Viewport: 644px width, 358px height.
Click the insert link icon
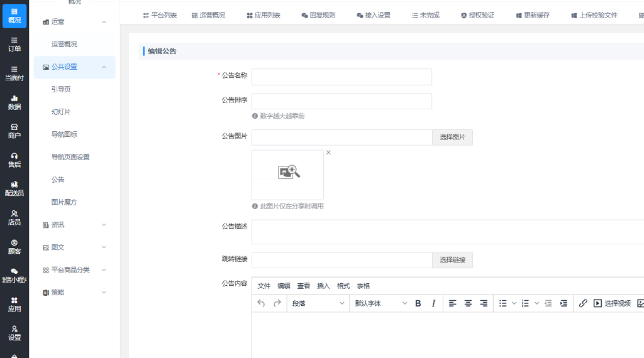pyautogui.click(x=583, y=303)
